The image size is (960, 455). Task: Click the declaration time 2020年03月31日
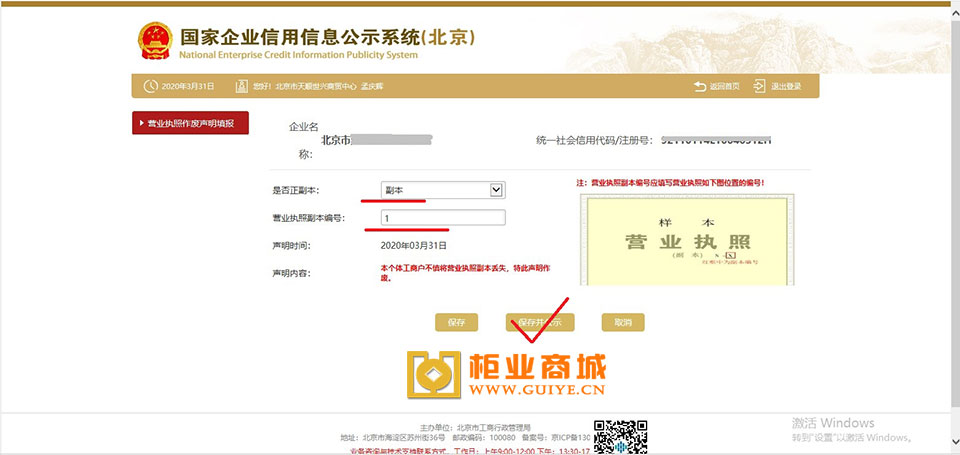click(414, 246)
